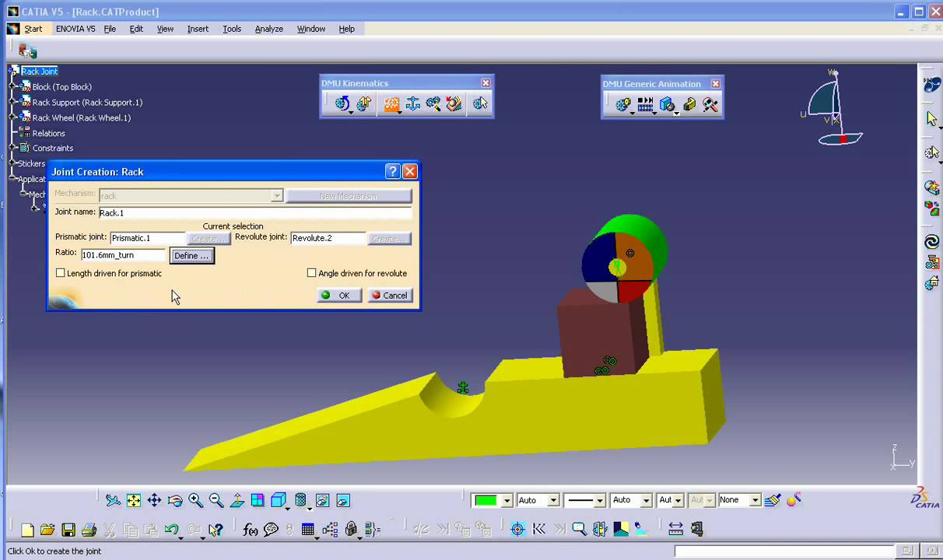Click the Assembly Constraints Conversion gears icon

[x=433, y=103]
